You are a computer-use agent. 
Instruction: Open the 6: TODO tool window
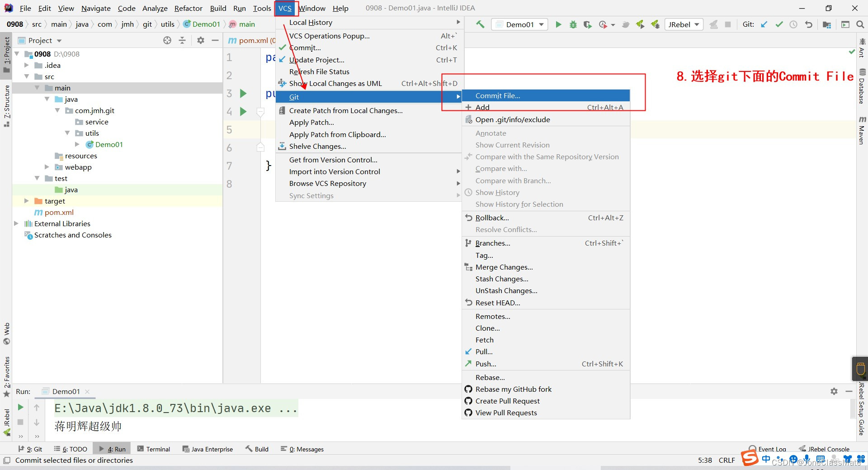(x=71, y=449)
